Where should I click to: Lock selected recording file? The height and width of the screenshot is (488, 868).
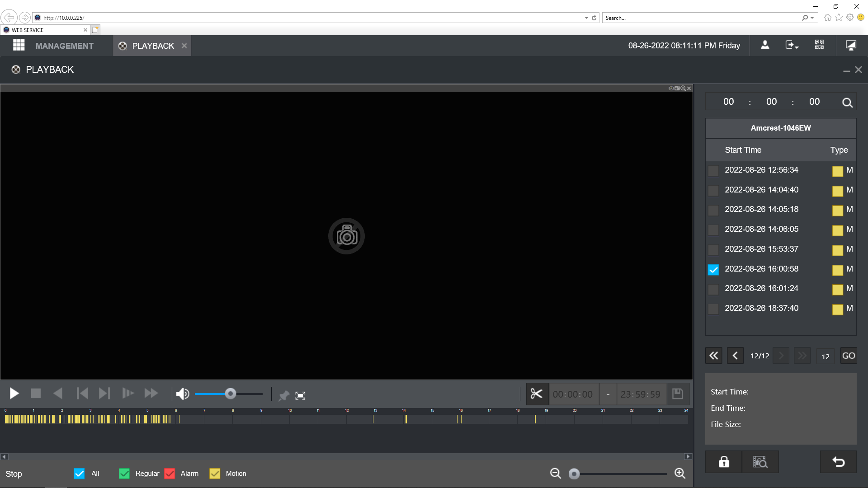point(724,462)
